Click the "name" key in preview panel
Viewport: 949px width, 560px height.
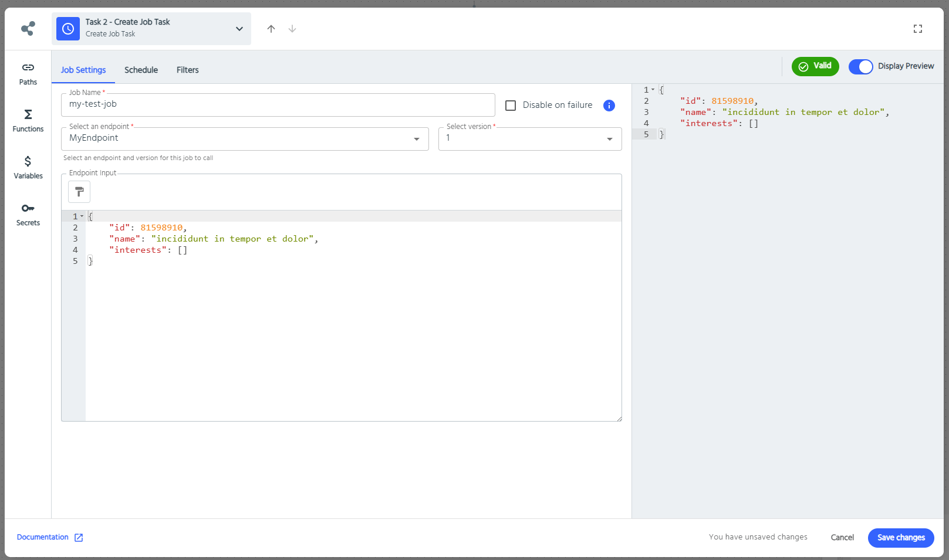tap(696, 112)
